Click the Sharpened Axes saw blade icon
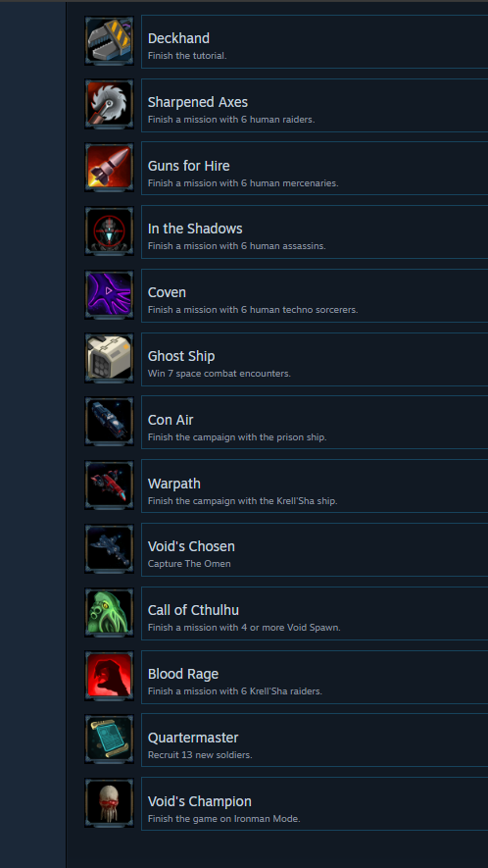Image resolution: width=488 pixels, height=868 pixels. pyautogui.click(x=109, y=105)
